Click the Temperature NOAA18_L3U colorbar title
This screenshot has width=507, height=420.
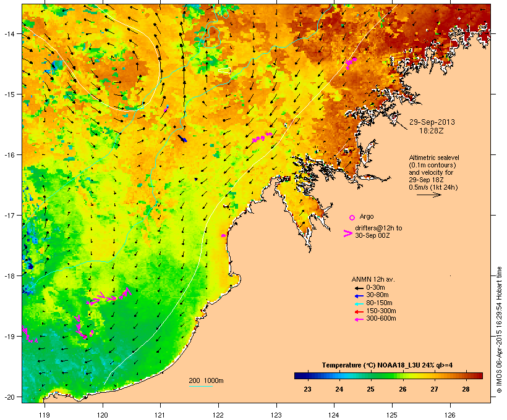point(387,366)
